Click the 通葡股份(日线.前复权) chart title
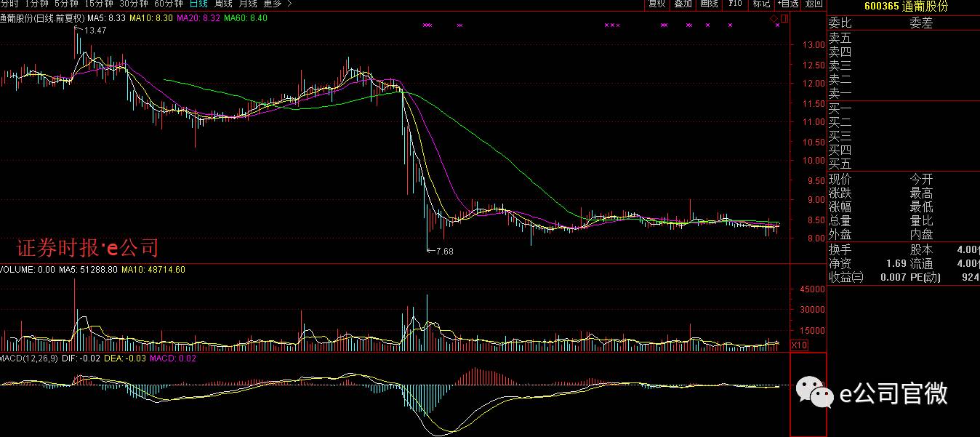This screenshot has height=437, width=980. 42,17
